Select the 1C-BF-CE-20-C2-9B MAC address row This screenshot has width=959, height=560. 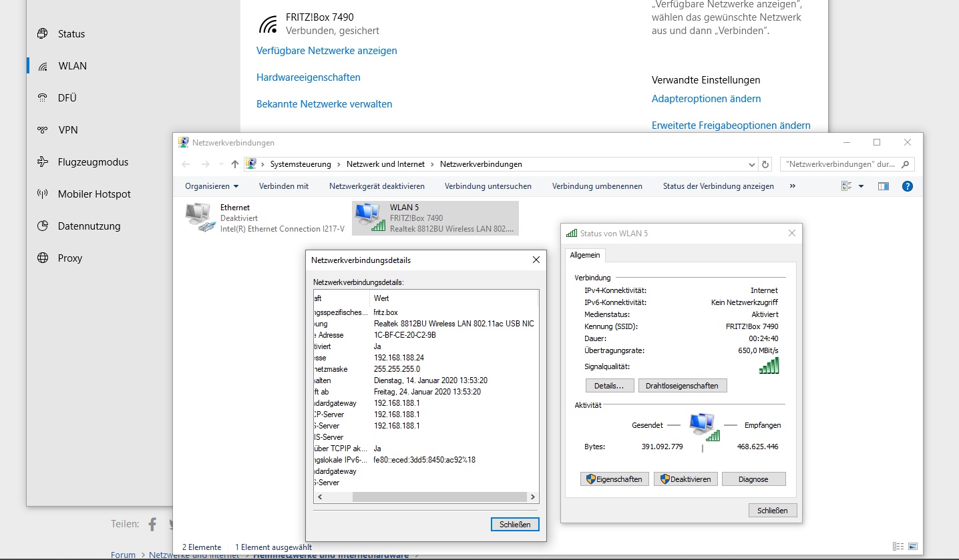coord(426,335)
